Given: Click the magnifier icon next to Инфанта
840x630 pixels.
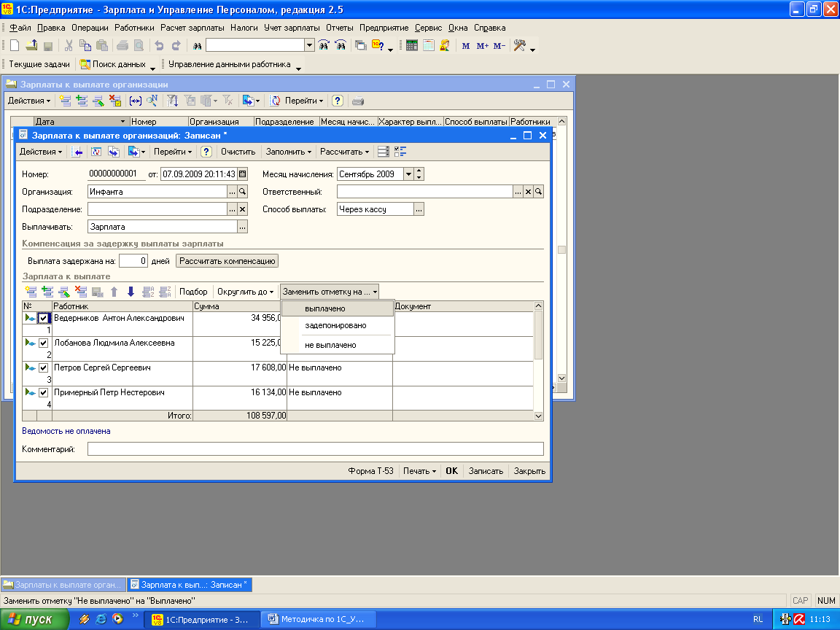Looking at the screenshot, I should point(243,192).
